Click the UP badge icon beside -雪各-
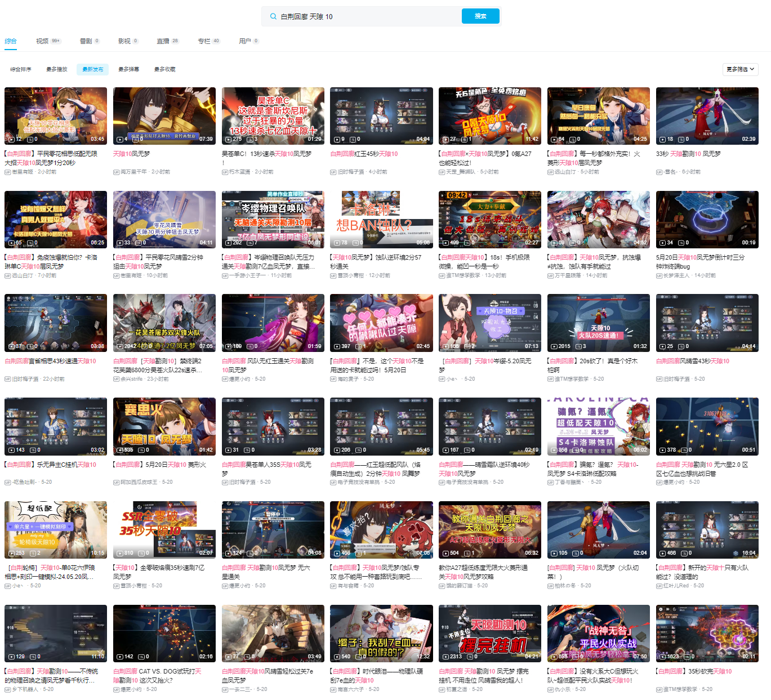This screenshot has width=771, height=700. pyautogui.click(x=659, y=172)
